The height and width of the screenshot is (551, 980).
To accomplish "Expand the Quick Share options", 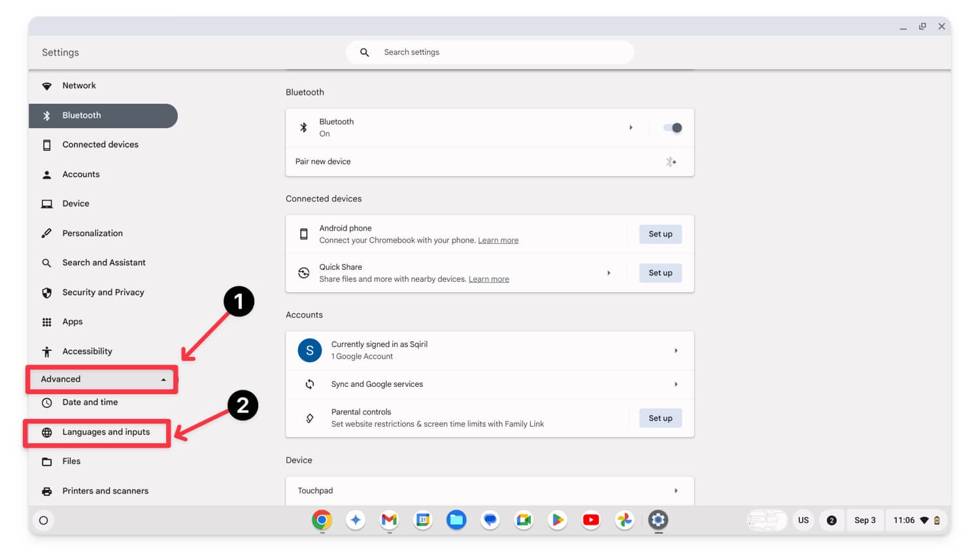I will coord(609,273).
